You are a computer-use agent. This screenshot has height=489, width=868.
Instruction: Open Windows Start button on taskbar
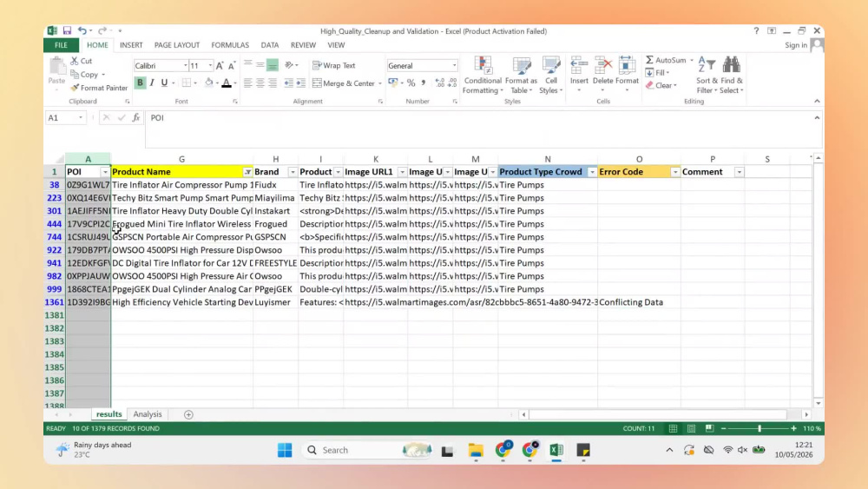285,450
